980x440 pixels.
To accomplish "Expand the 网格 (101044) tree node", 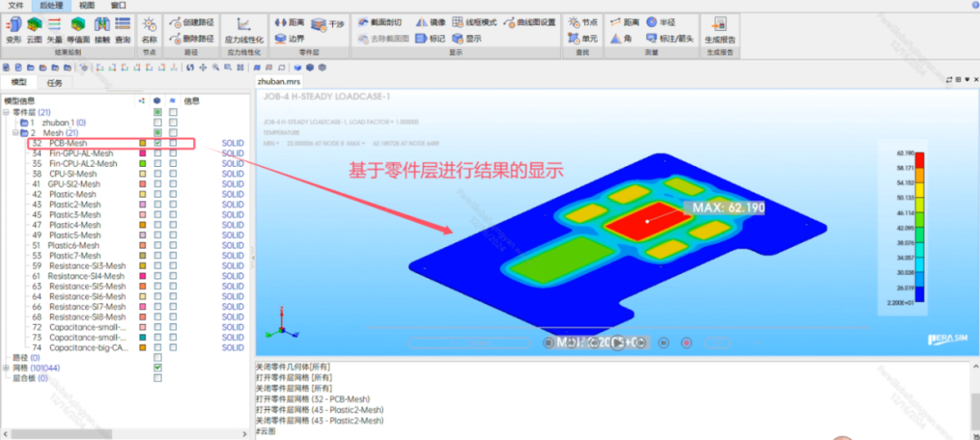I will [x=5, y=368].
